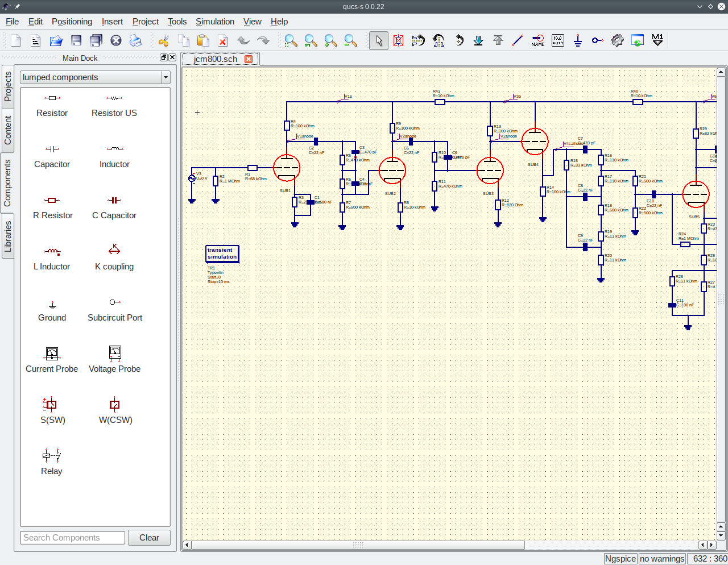Open the lumped components dropdown
The width and height of the screenshot is (728, 565).
click(95, 77)
